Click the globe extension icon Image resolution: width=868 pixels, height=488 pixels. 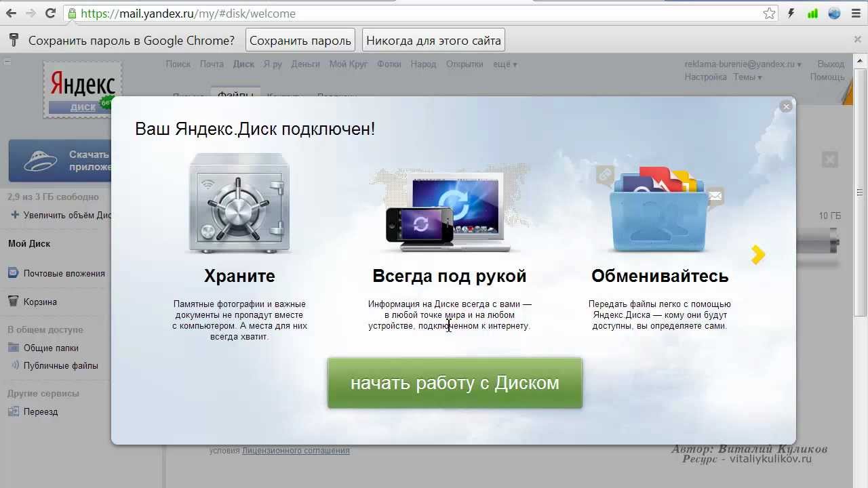834,14
